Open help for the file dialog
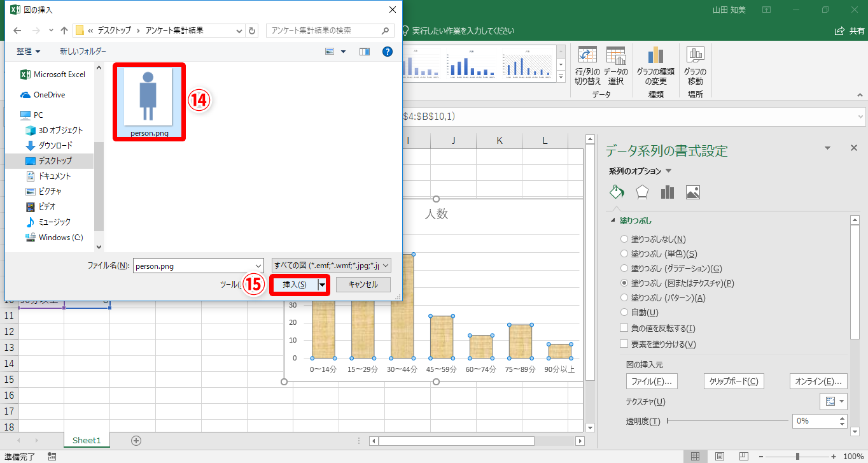This screenshot has height=463, width=868. (387, 52)
